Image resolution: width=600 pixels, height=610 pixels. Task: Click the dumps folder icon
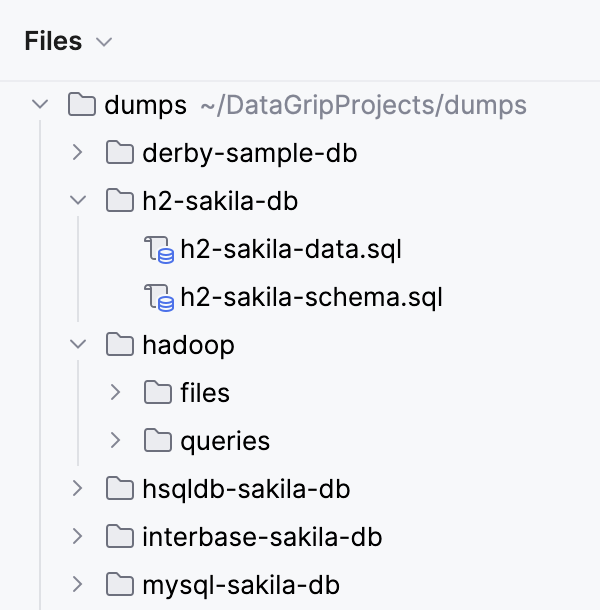click(x=82, y=104)
